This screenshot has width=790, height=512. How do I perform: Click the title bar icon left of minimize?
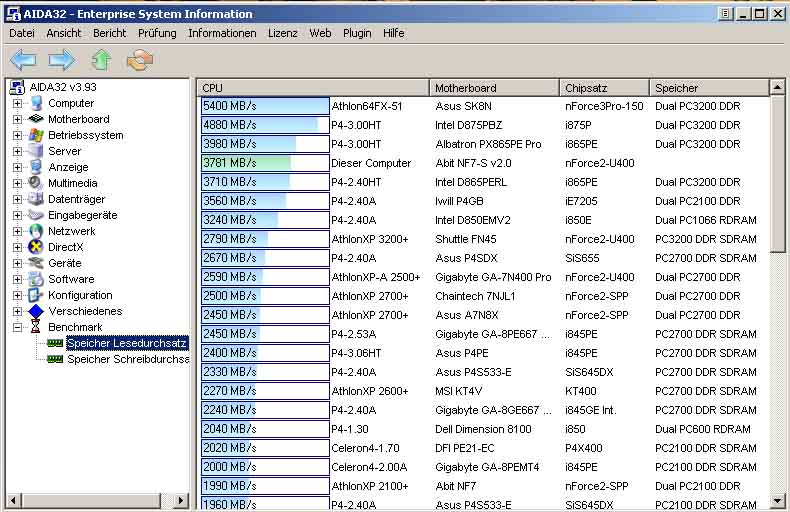click(725, 14)
